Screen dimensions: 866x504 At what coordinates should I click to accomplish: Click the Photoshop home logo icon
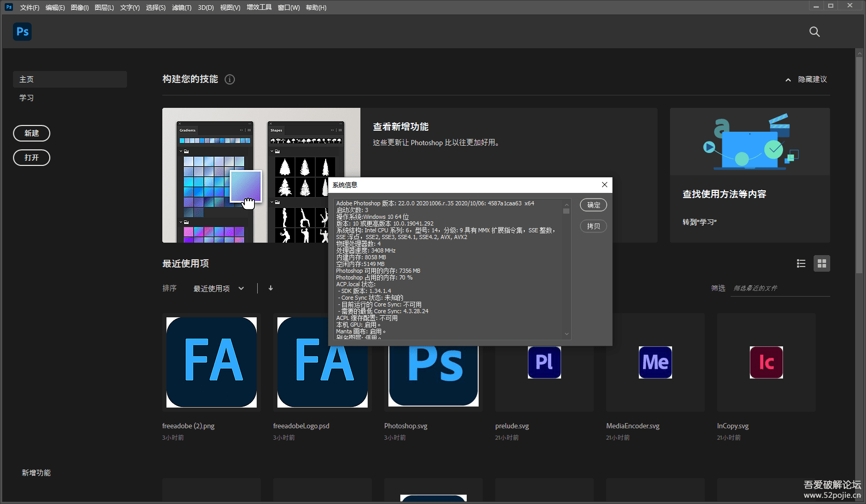coord(22,32)
